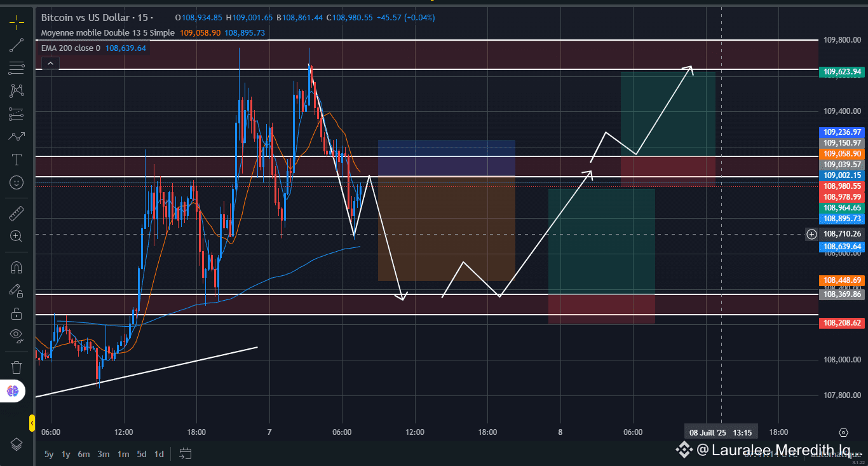Click the blue 109,236.97 price label
868x466 pixels.
(843, 132)
